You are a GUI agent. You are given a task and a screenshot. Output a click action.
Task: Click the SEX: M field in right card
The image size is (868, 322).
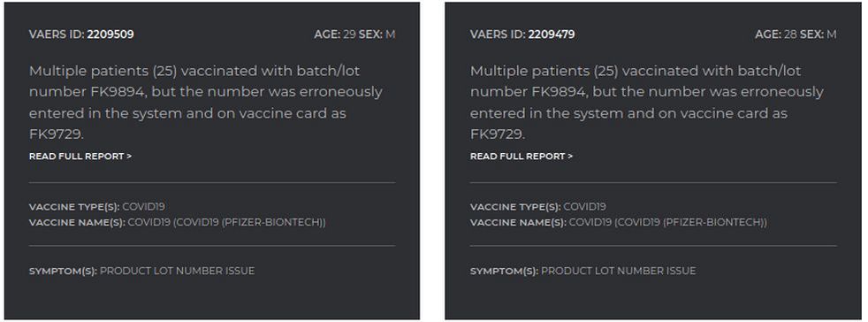point(819,34)
